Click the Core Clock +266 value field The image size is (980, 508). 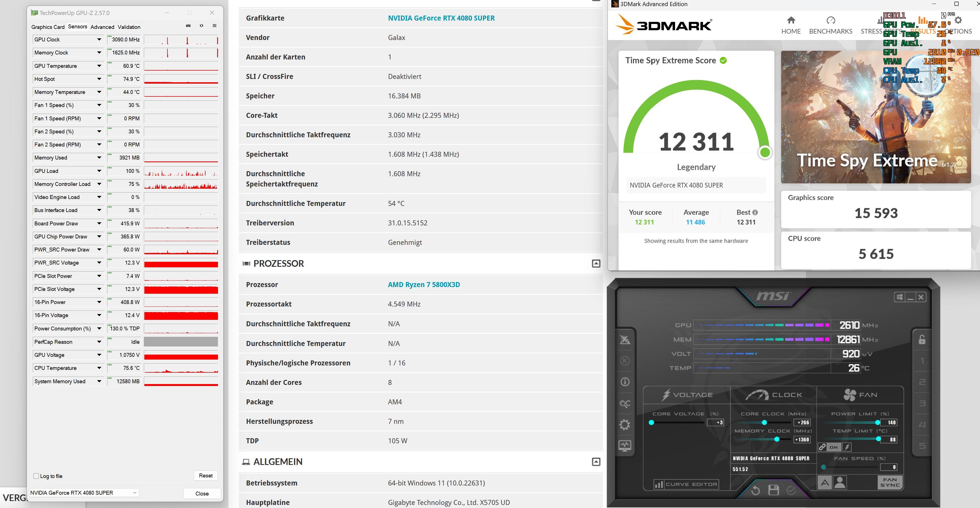pyautogui.click(x=802, y=422)
